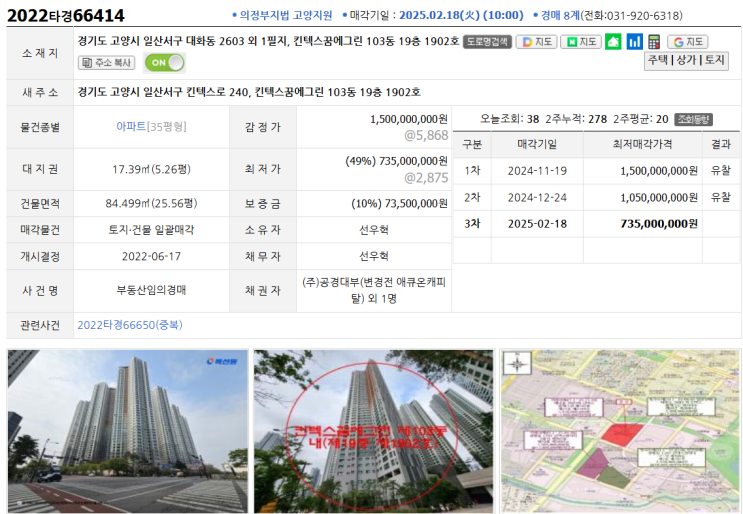The height and width of the screenshot is (514, 743).
Task: Click the 경매 8계 department link
Action: click(x=560, y=15)
